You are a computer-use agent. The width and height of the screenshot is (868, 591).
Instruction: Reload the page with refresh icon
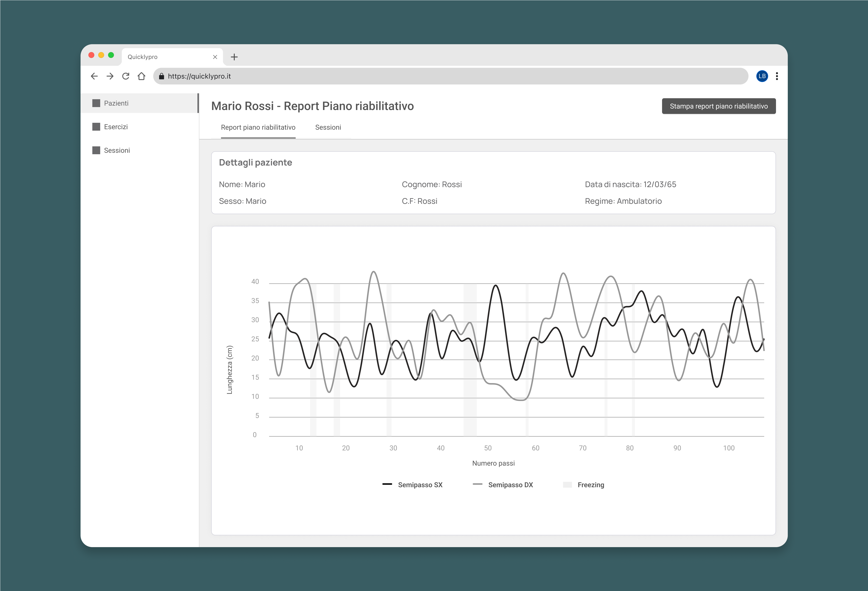(126, 76)
